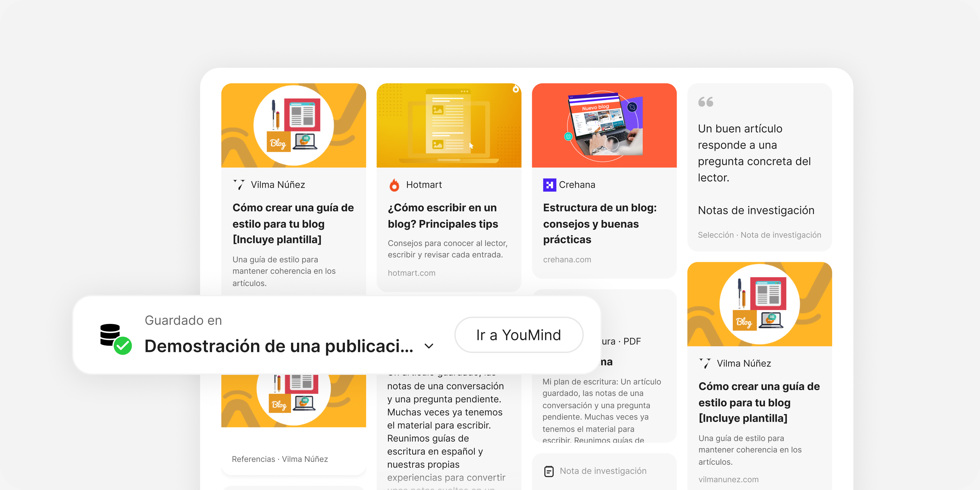Image resolution: width=980 pixels, height=490 pixels.
Task: Open the Hotmart yellow article thumbnail
Action: point(449,125)
